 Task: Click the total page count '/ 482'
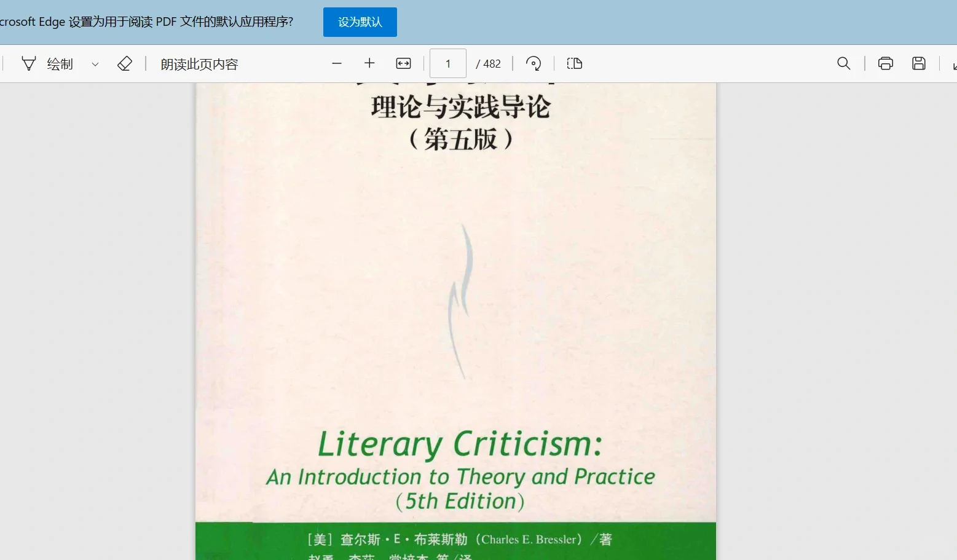pos(489,64)
